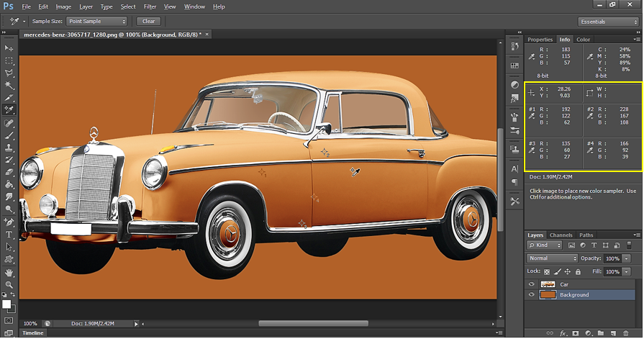This screenshot has height=339, width=644.
Task: Close the mercedes-benz document tab
Action: (x=207, y=35)
